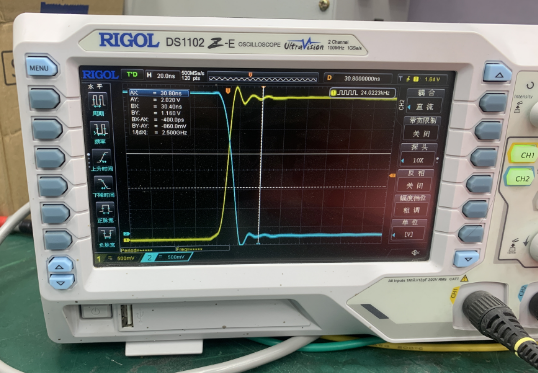This screenshot has width=538, height=373.
Task: Push the right softkey beside 幅度档位 menu
Action: coord(476,209)
